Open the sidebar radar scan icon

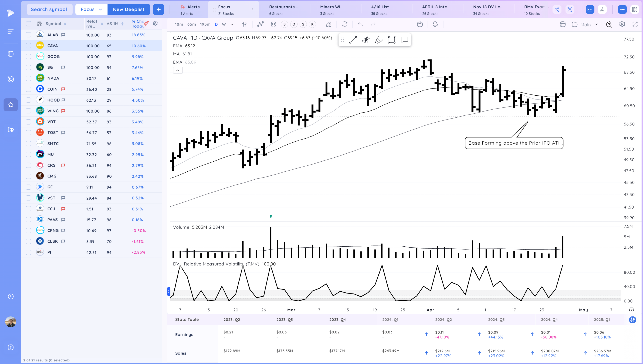(x=10, y=79)
